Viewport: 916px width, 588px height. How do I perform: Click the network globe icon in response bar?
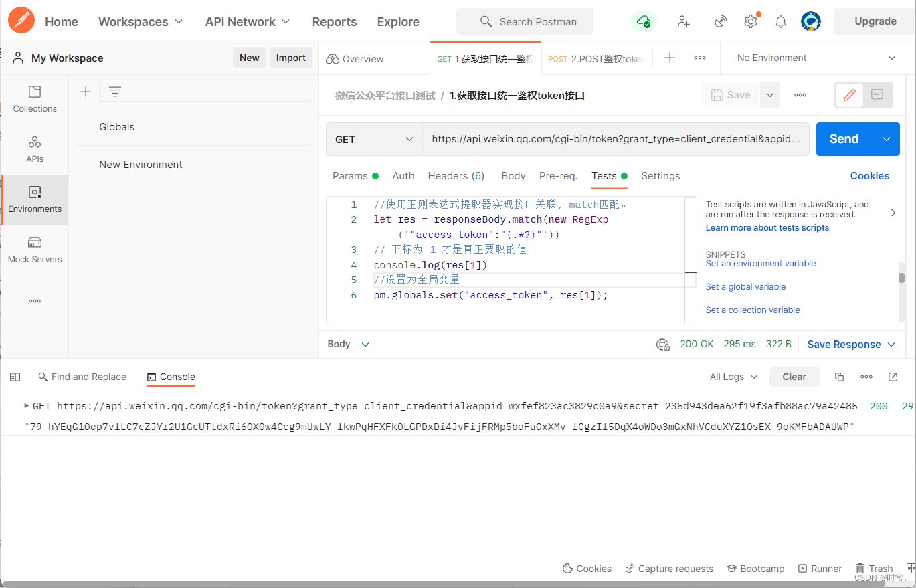tap(663, 345)
